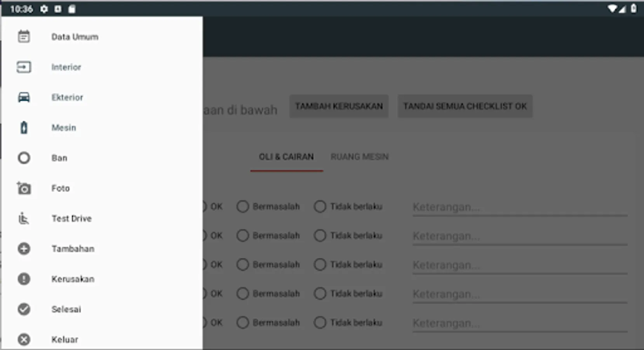The image size is (644, 350).
Task: Select Tambahan menu label
Action: click(73, 249)
